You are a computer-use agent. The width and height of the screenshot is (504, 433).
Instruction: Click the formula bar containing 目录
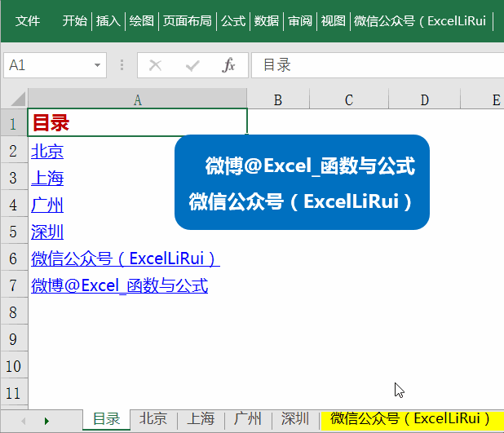coord(378,65)
